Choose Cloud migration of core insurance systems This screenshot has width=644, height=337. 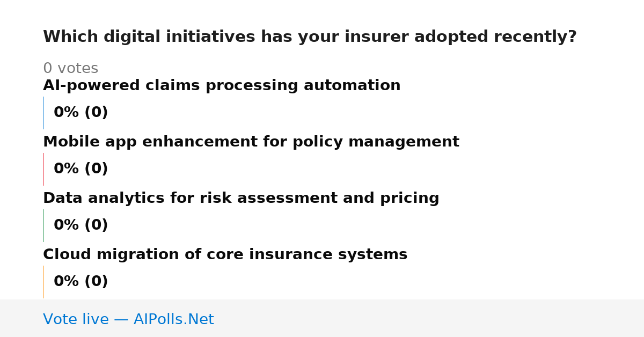[225, 255]
